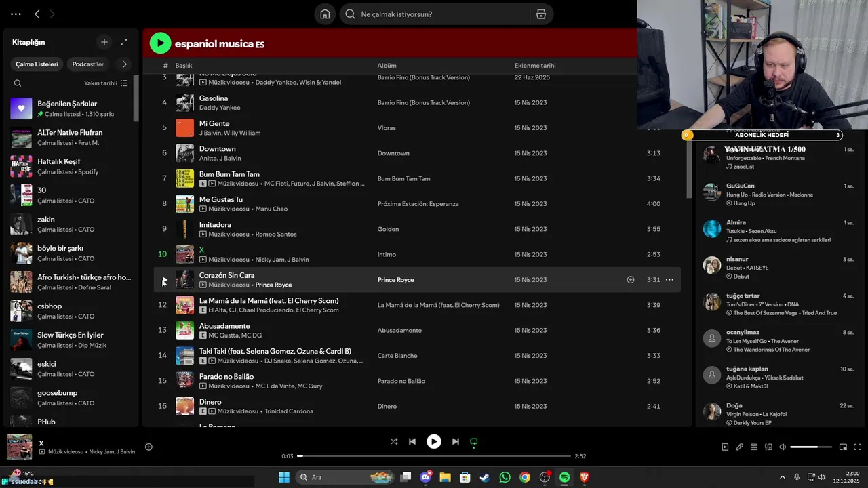This screenshot has width=868, height=488.
Task: Mute with the speaker icon
Action: coord(783,447)
